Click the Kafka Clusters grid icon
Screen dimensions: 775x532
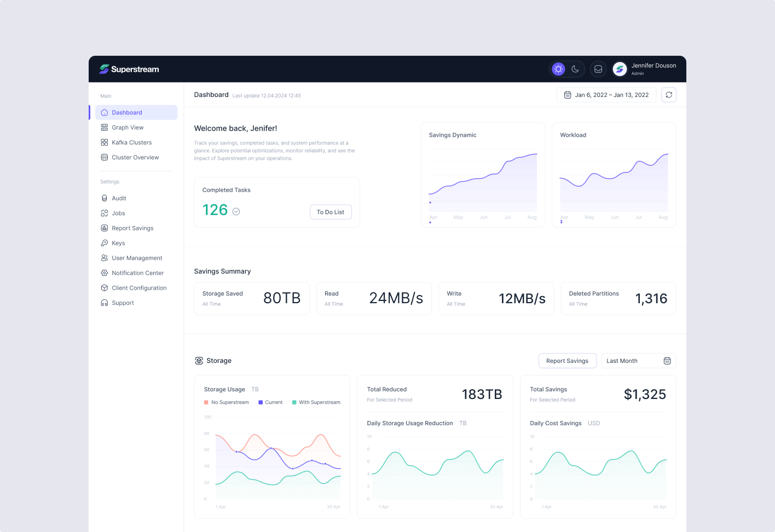(x=105, y=142)
